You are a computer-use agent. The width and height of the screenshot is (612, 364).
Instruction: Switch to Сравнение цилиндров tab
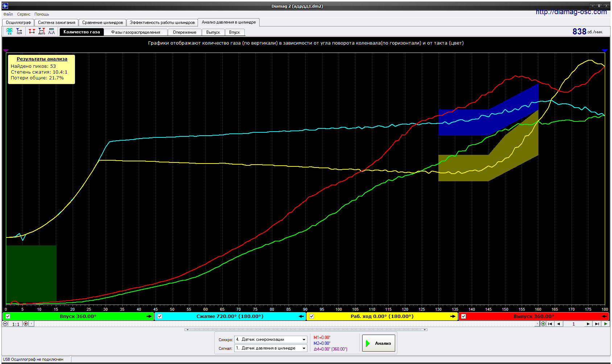[103, 22]
